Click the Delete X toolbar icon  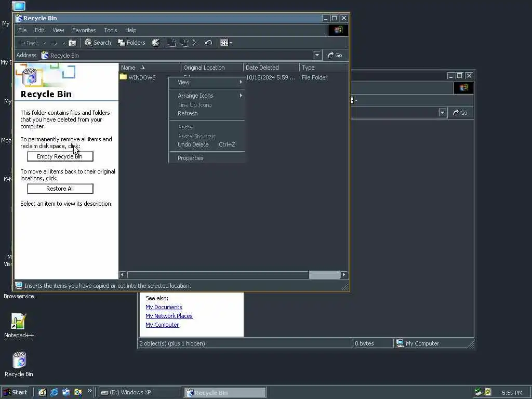coord(195,43)
